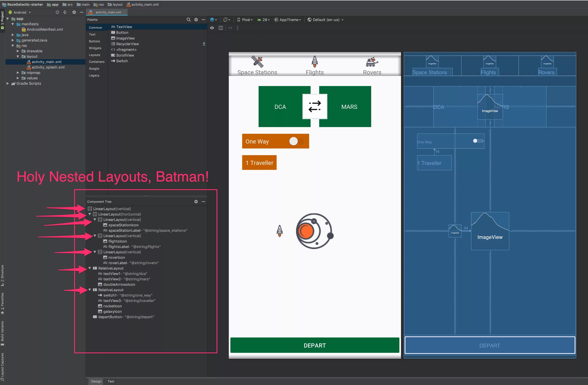Toggle the One Way switch in preview
This screenshot has height=385, width=588.
coord(295,141)
